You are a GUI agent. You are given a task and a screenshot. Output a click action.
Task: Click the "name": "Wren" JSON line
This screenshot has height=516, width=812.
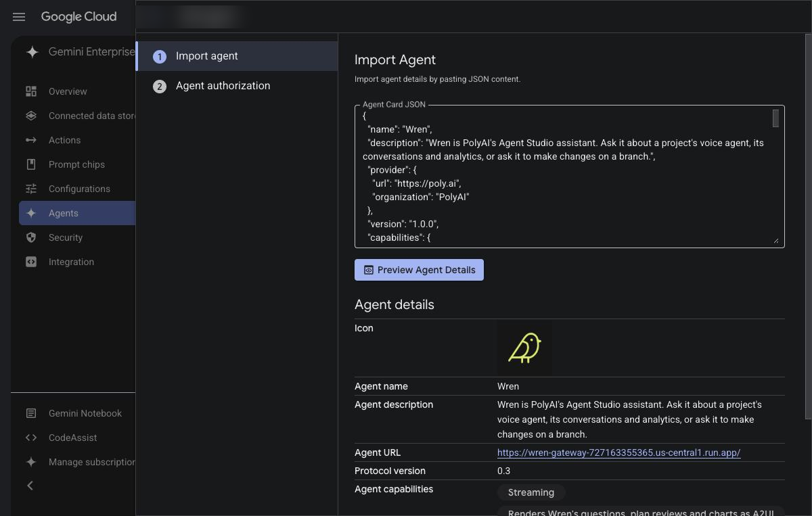[400, 129]
